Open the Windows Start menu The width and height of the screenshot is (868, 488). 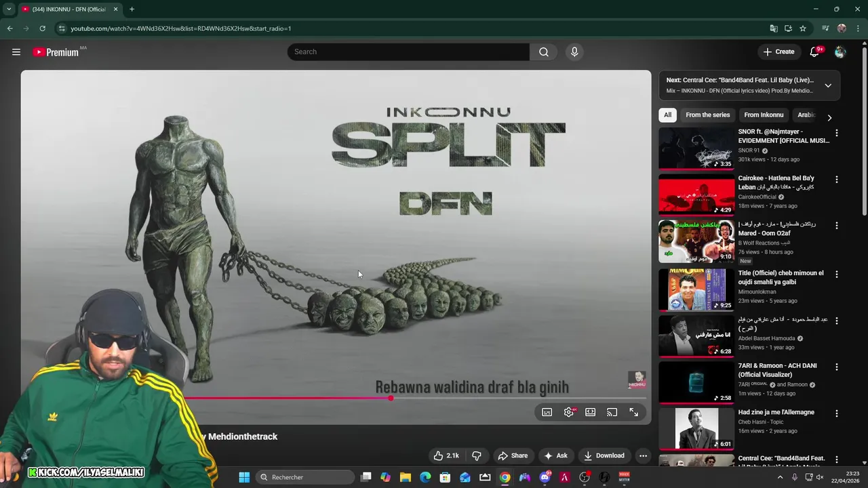pos(244,477)
